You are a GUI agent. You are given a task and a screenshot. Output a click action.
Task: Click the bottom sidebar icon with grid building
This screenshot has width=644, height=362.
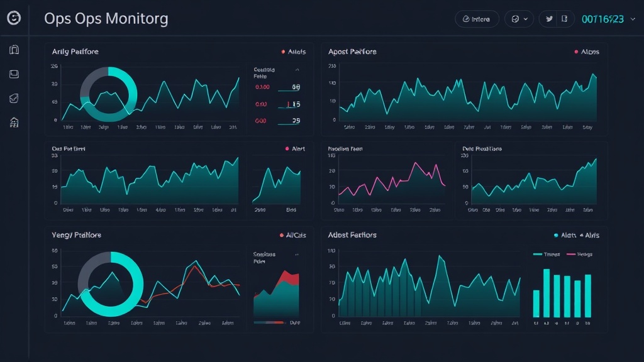pyautogui.click(x=14, y=123)
